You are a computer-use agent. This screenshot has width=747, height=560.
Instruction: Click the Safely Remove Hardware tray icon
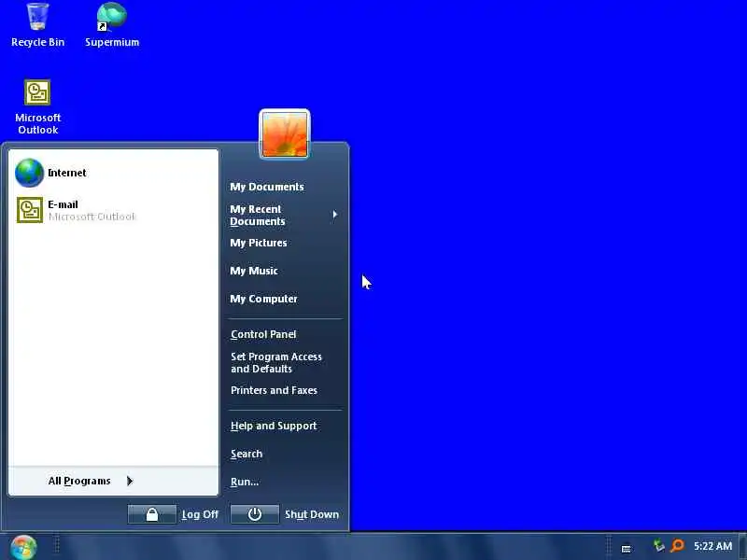pyautogui.click(x=659, y=546)
